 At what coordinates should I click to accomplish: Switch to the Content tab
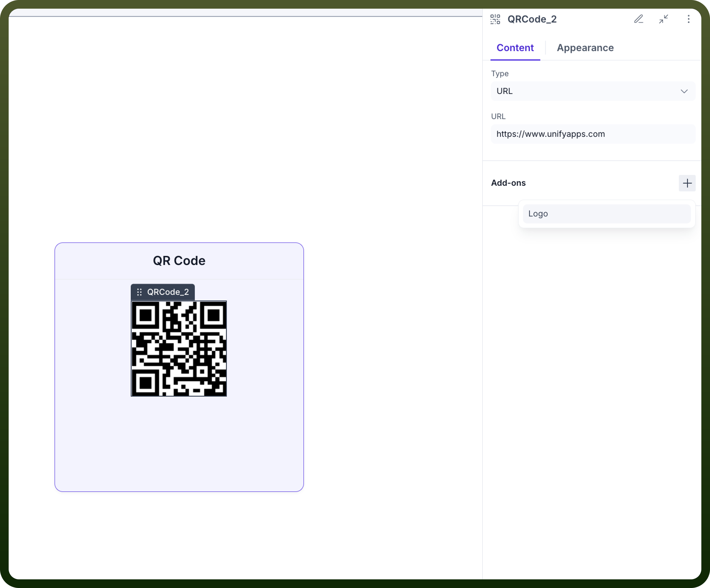pyautogui.click(x=515, y=48)
